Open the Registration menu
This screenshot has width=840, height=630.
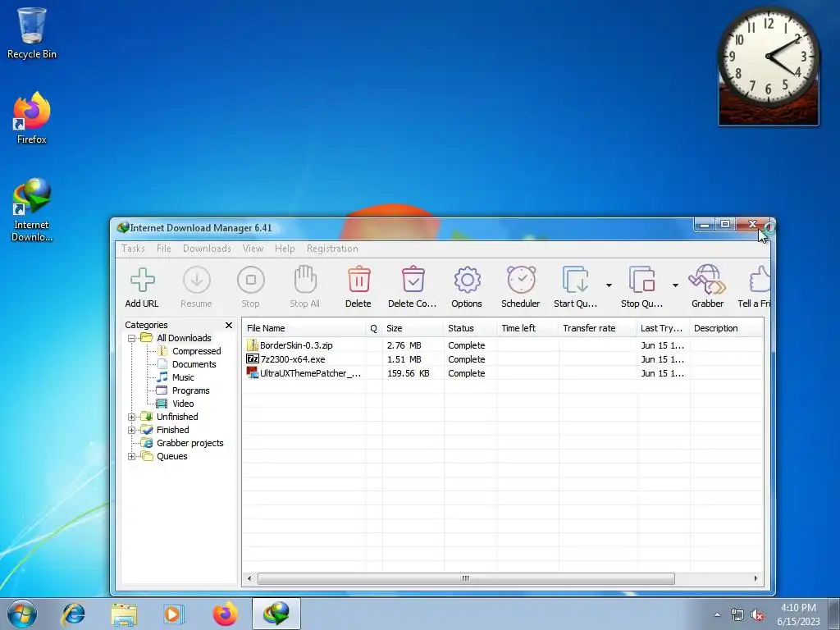click(332, 249)
